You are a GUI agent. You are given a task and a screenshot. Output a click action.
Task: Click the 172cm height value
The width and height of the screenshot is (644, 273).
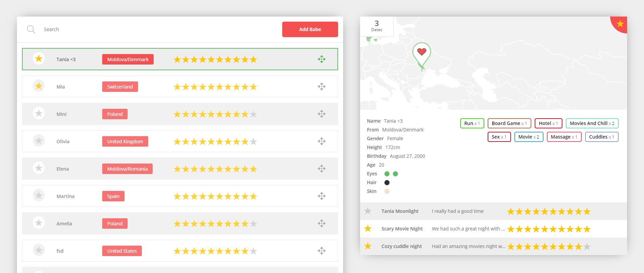point(393,147)
